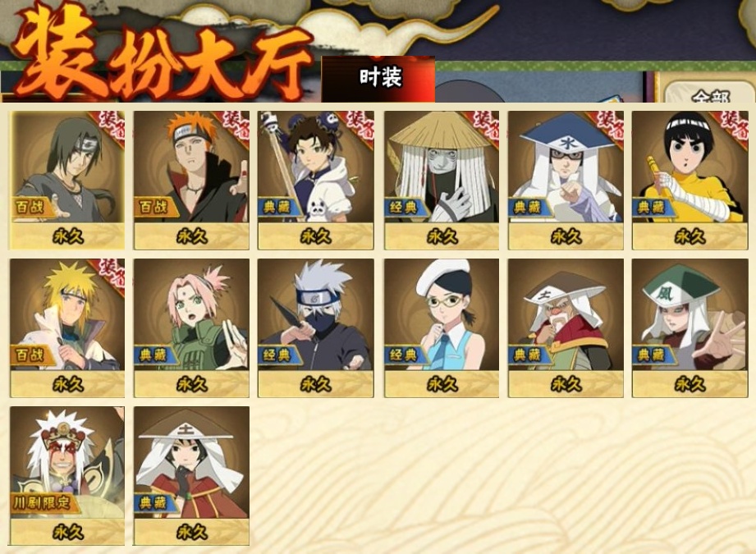
Task: Click the 永久 label under Kakashi card
Action: click(316, 384)
